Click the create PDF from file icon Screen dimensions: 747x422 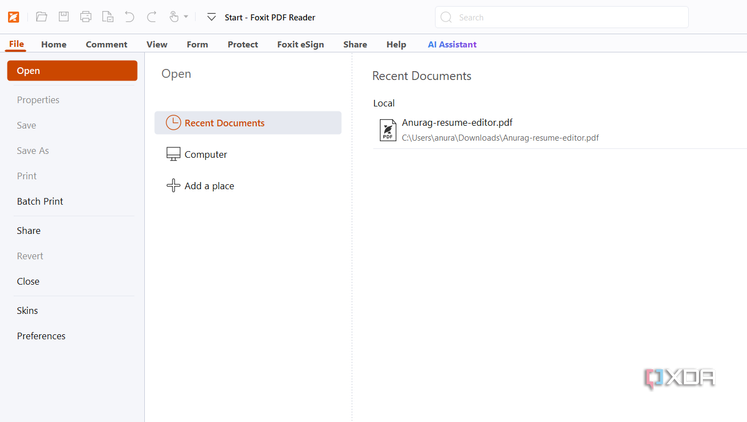click(108, 17)
